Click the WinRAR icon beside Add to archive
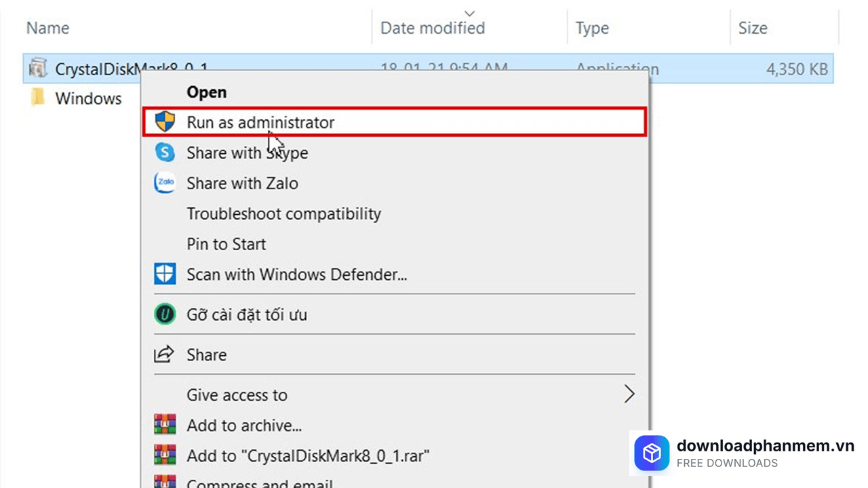The width and height of the screenshot is (868, 488). tap(165, 426)
